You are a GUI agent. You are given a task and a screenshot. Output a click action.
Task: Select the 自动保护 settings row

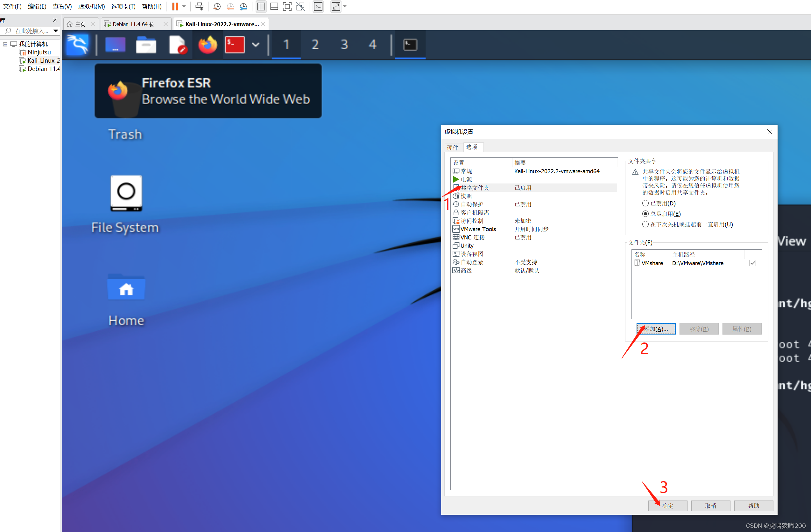coord(534,204)
